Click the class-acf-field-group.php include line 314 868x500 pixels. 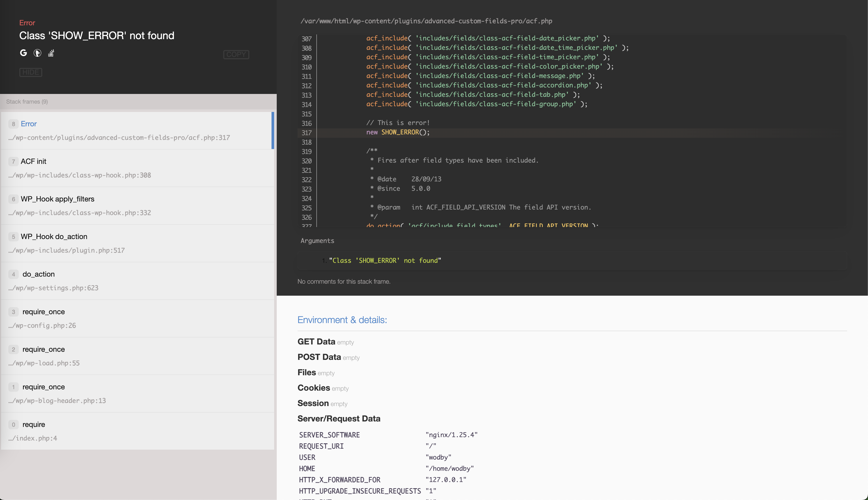click(477, 104)
